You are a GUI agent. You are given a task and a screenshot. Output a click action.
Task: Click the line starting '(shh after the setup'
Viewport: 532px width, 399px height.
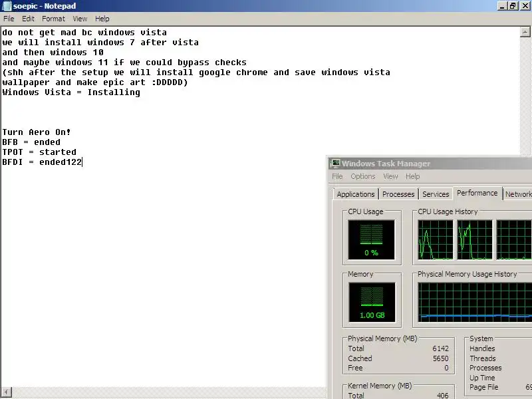coord(196,72)
